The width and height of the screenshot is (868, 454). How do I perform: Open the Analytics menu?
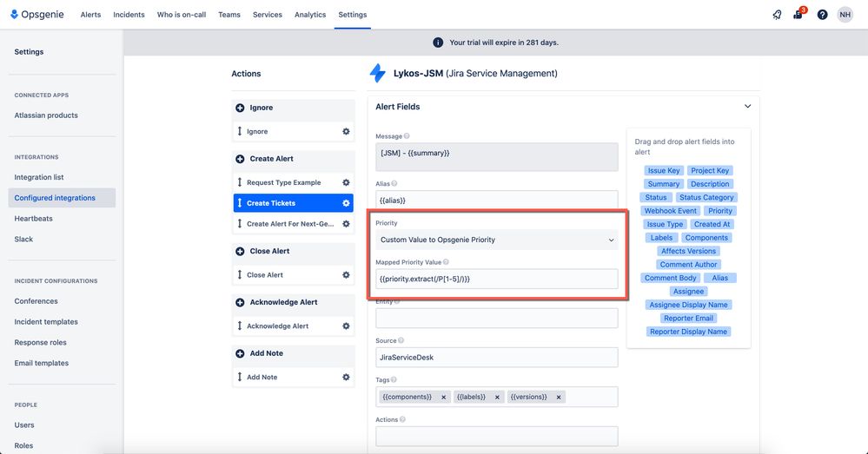pos(310,15)
